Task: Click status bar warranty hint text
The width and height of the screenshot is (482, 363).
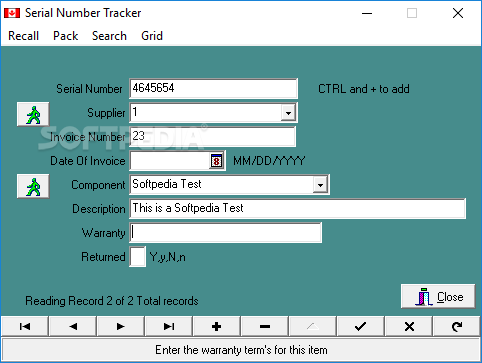Action: coord(241,350)
